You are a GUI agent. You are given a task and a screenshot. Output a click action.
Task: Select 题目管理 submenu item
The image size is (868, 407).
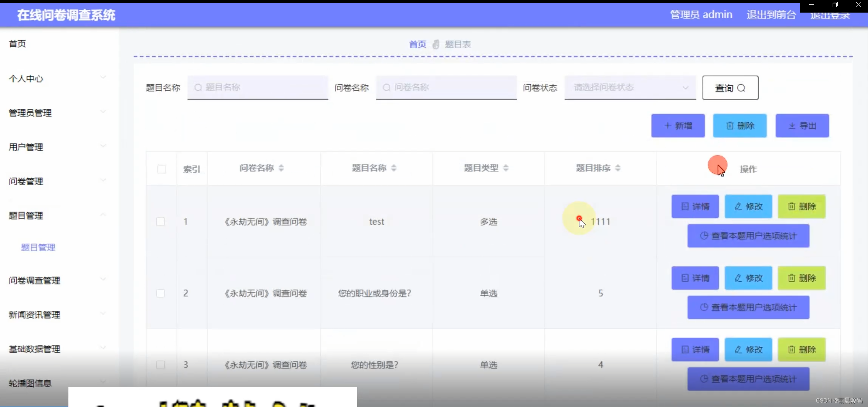click(x=38, y=248)
